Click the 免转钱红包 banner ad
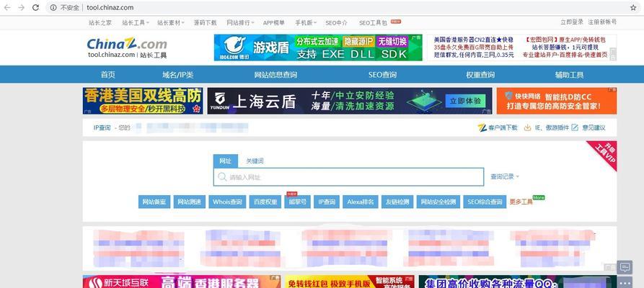The width and height of the screenshot is (644, 288). click(x=350, y=282)
